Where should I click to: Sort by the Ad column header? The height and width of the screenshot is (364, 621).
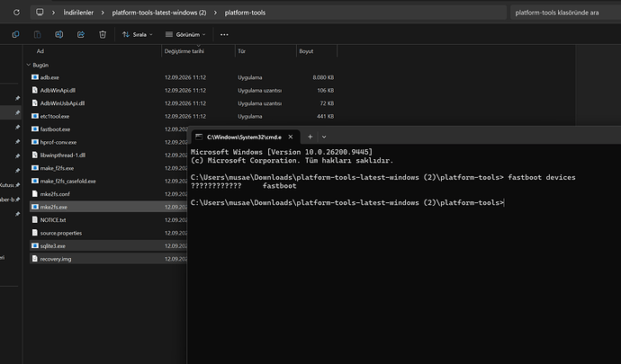pos(40,51)
